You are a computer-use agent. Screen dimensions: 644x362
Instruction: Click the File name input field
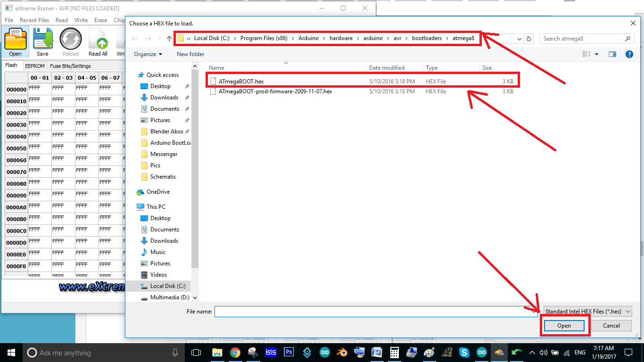coord(376,312)
